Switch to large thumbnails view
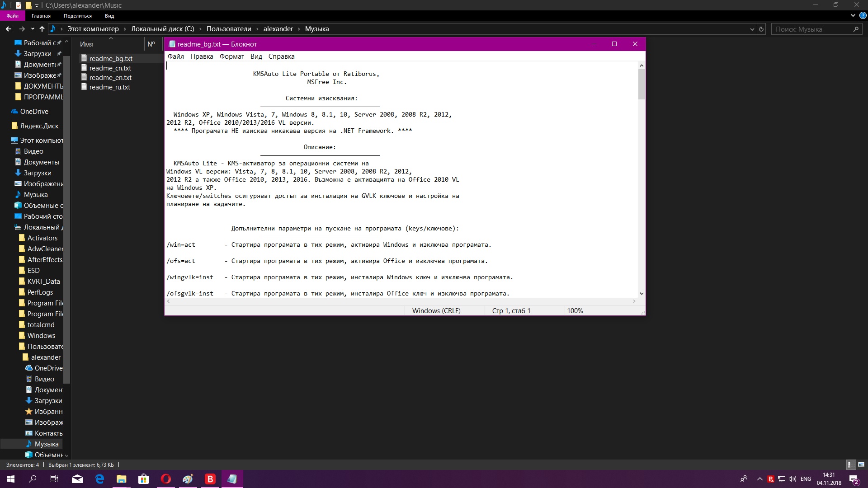Image resolution: width=868 pixels, height=488 pixels. tap(861, 465)
